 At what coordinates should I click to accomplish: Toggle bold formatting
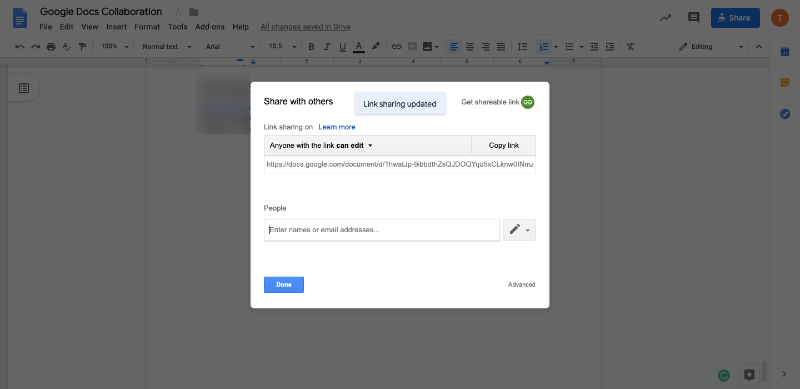311,46
